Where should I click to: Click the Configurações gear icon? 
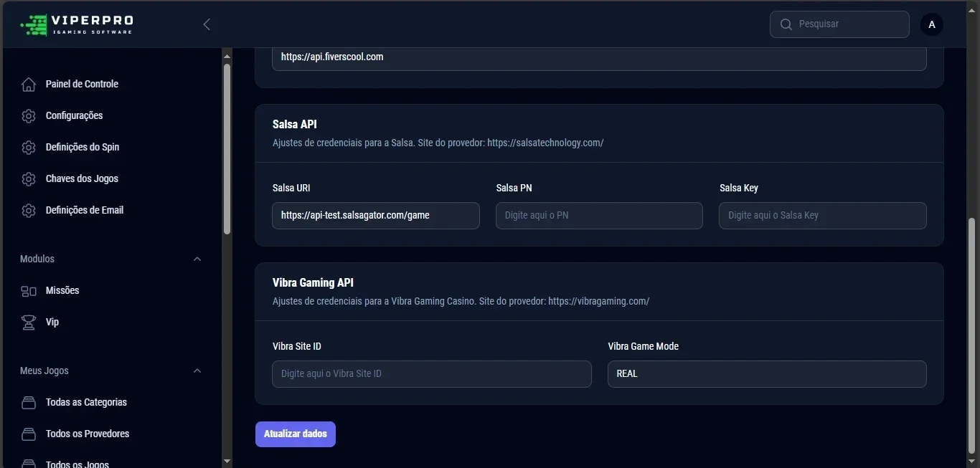click(x=29, y=116)
